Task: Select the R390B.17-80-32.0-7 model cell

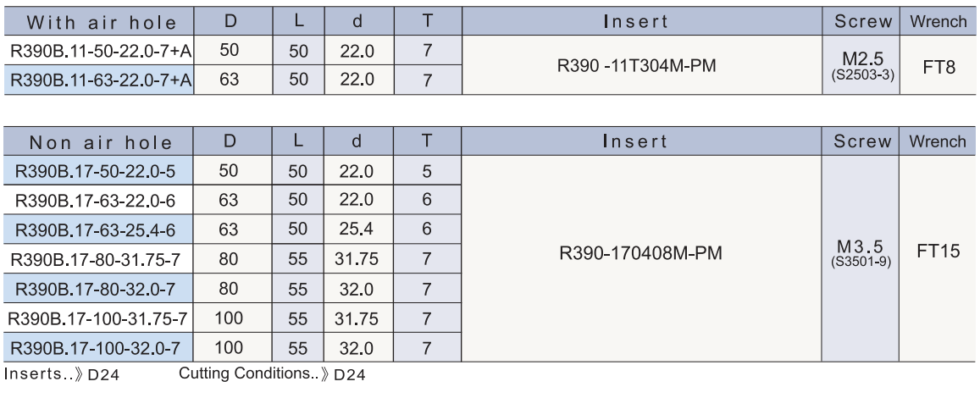Action: coord(97,288)
